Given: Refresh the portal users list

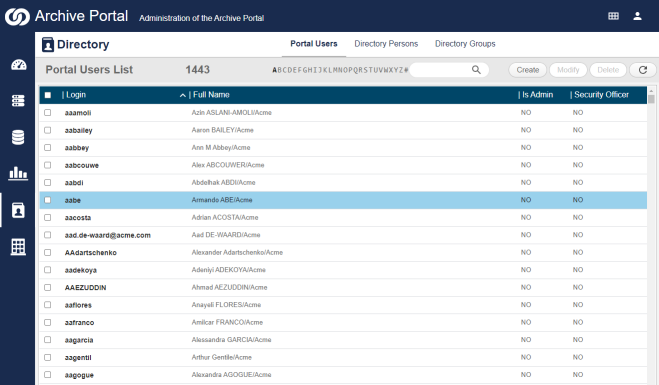Looking at the screenshot, I should pyautogui.click(x=643, y=70).
